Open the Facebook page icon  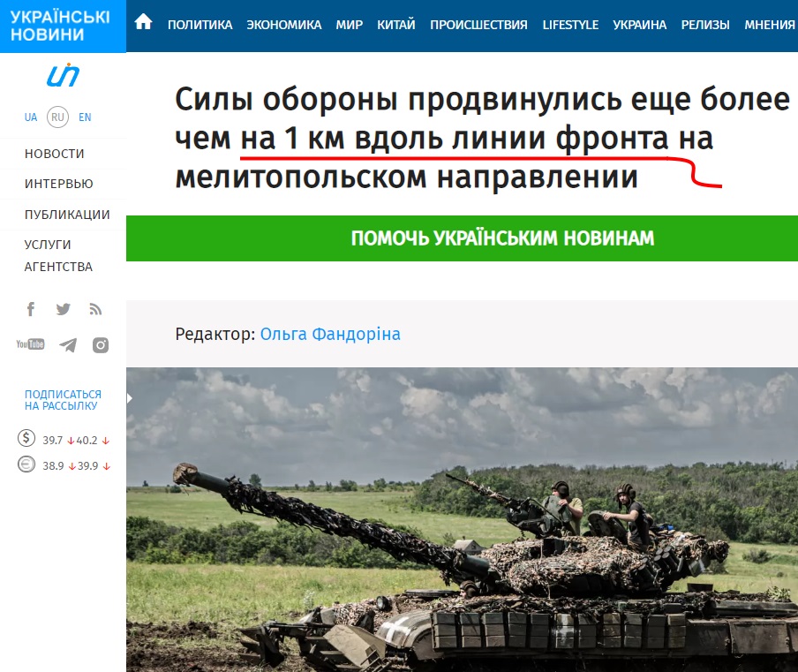tap(31, 309)
